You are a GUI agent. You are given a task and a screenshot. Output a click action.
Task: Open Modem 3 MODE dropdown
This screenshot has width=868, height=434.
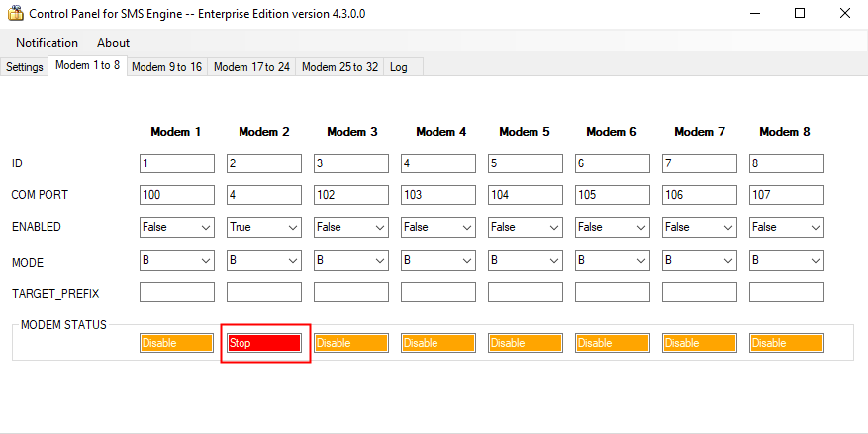(x=351, y=261)
